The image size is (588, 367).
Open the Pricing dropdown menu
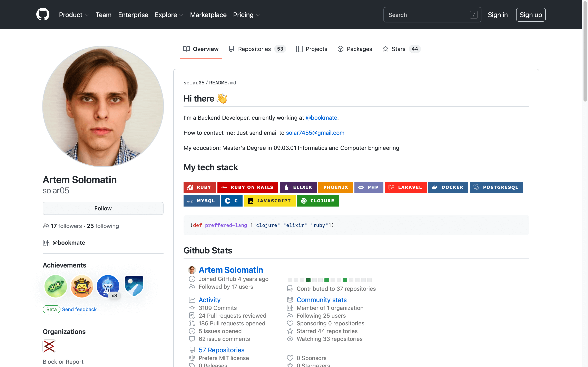pyautogui.click(x=246, y=15)
